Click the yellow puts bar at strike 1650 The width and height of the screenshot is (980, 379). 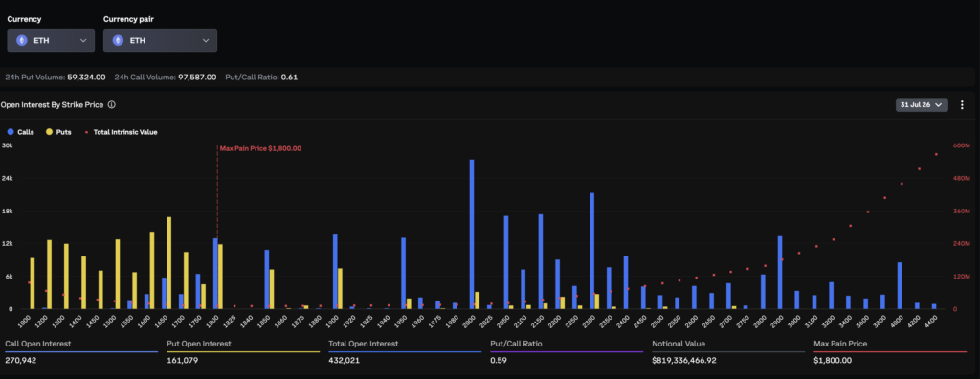(168, 262)
